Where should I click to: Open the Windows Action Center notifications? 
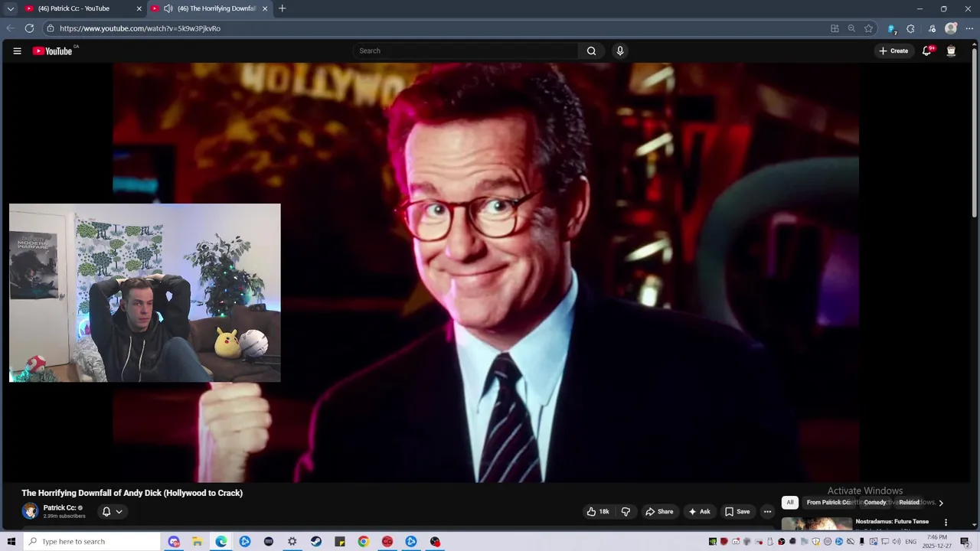pos(965,542)
